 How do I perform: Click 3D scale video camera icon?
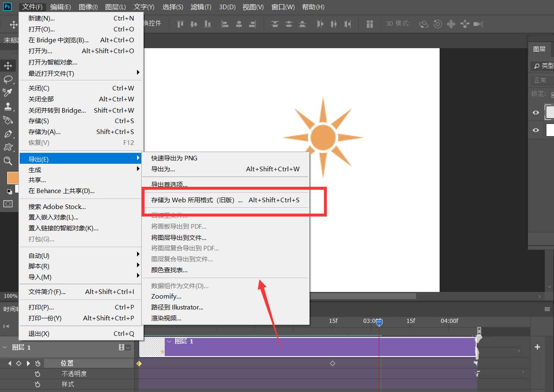coord(478,24)
